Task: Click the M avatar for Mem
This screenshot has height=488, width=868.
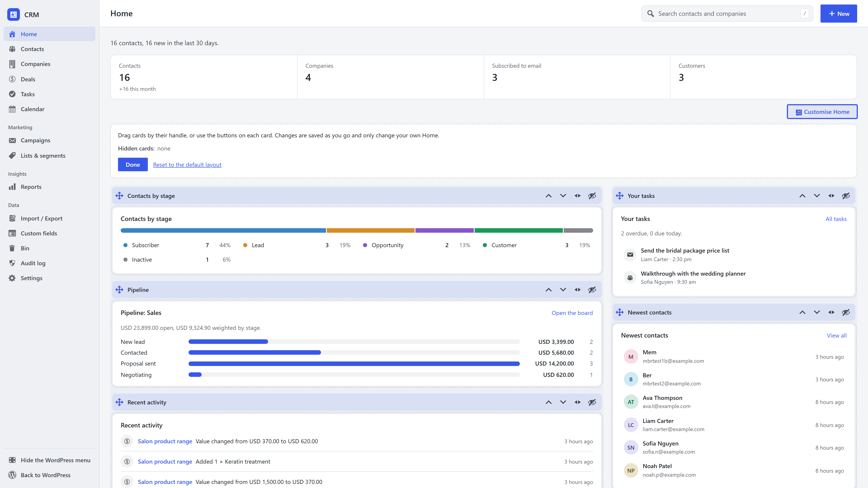Action: 631,357
